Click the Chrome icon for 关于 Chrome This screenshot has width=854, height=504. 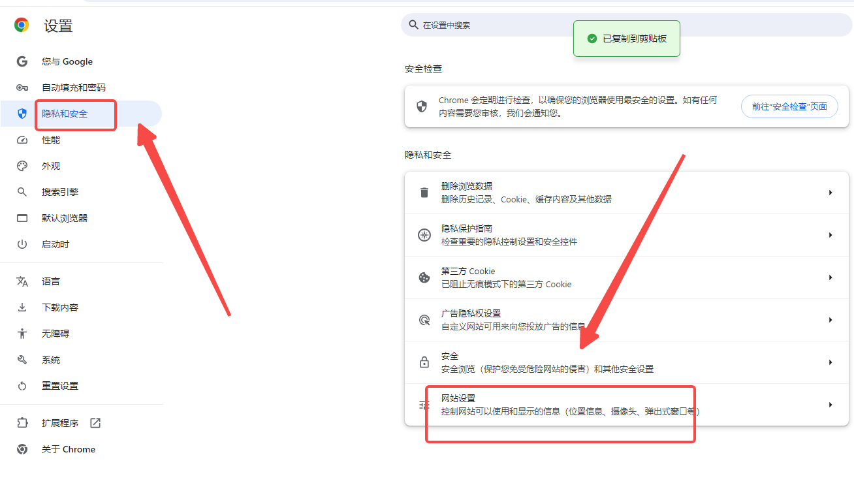22,449
